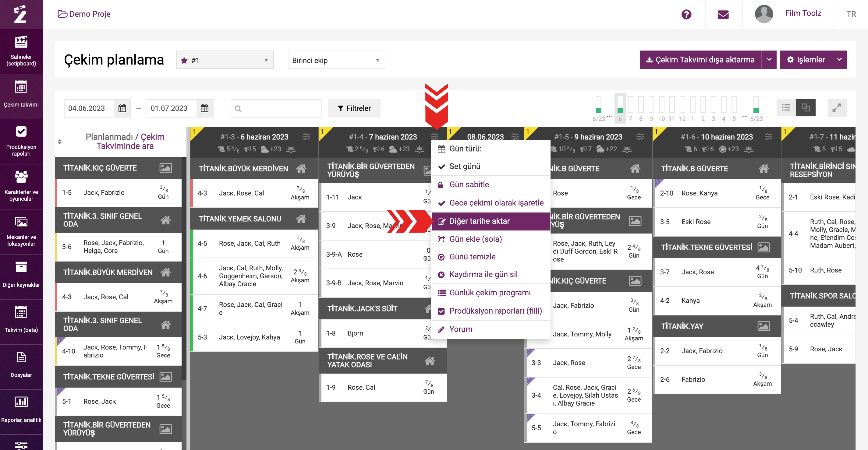
Task: Focus the scene search field
Action: pos(276,108)
